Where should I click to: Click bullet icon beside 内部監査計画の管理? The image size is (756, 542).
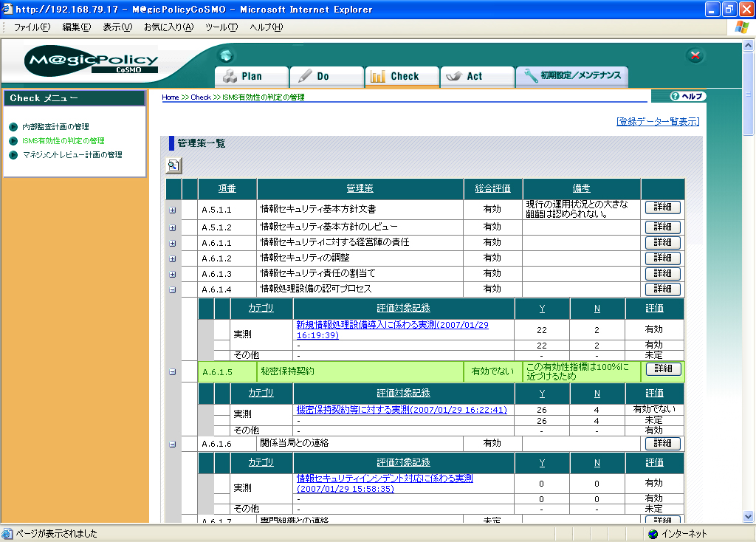(x=13, y=127)
